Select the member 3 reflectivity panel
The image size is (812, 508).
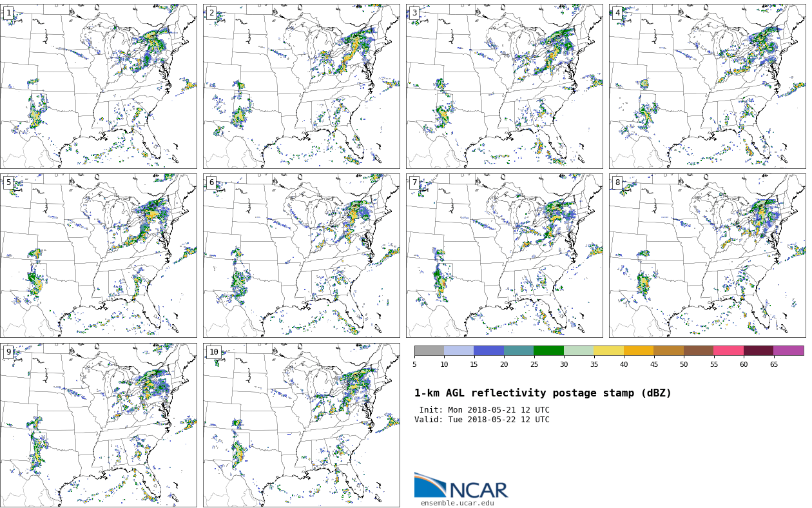pos(504,86)
